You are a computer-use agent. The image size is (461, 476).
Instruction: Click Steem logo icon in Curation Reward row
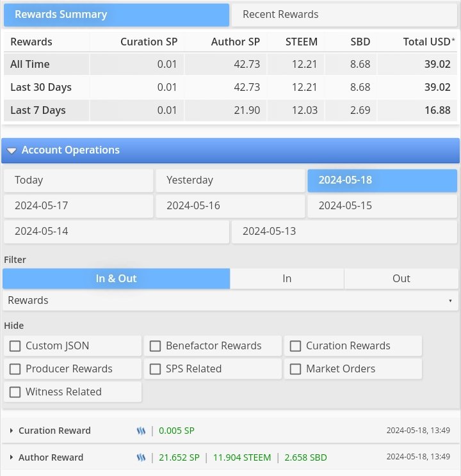141,431
